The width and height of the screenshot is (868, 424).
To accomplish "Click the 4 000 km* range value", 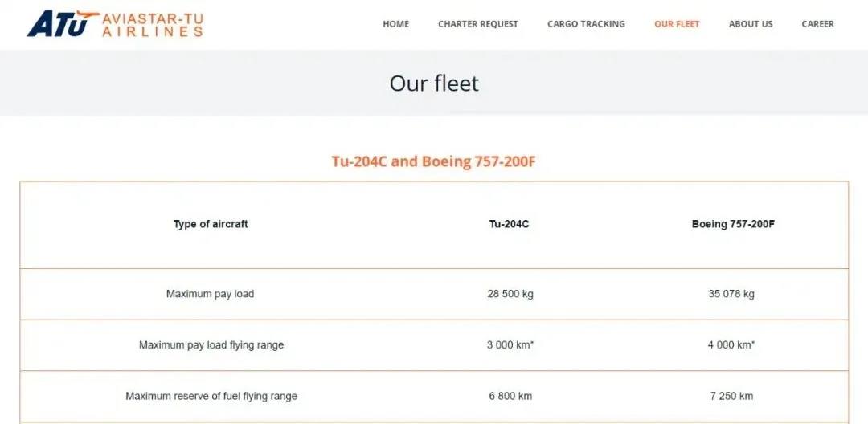I will tap(731, 345).
